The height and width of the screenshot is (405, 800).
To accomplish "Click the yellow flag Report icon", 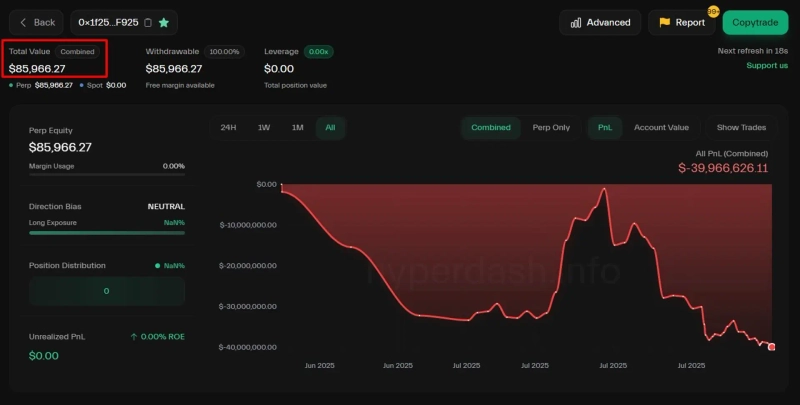I will tap(664, 22).
